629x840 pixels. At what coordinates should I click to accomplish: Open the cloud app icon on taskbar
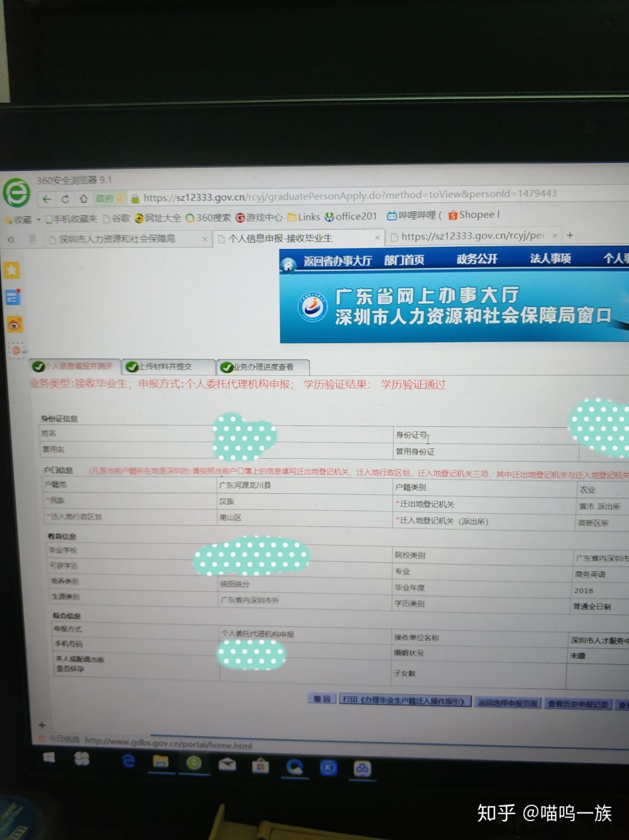pos(362,769)
